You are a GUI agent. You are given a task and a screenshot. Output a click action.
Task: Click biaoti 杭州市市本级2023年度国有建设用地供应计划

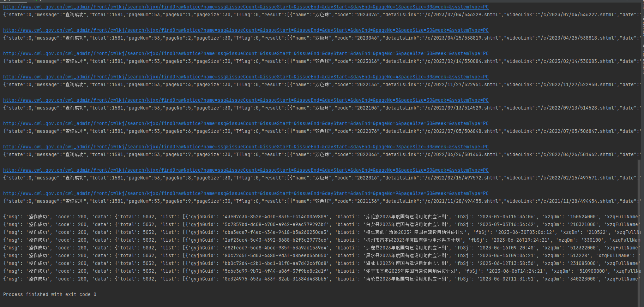pos(413,240)
